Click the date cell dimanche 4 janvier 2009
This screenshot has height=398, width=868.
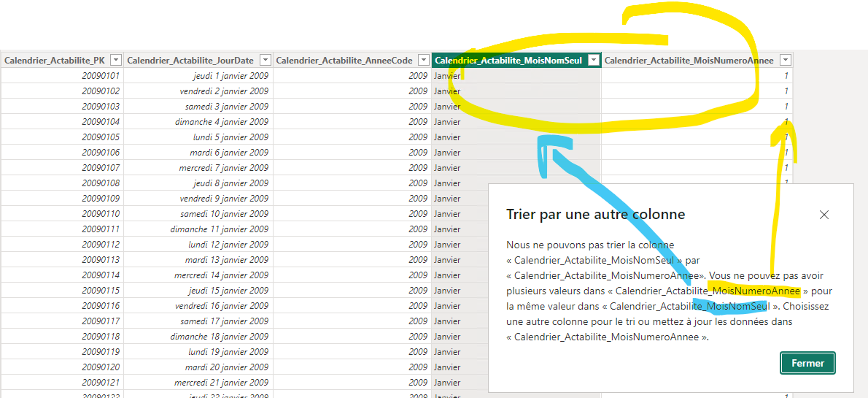[198, 121]
